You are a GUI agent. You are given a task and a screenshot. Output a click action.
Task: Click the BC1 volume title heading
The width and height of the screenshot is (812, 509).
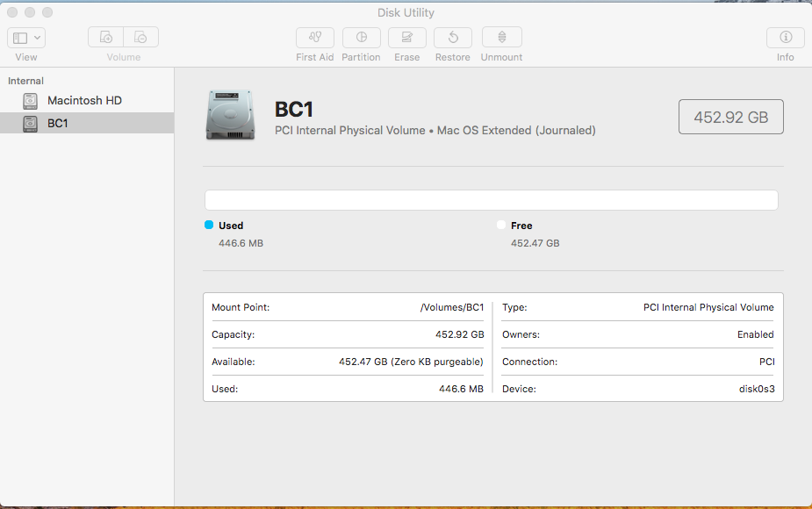coord(293,109)
